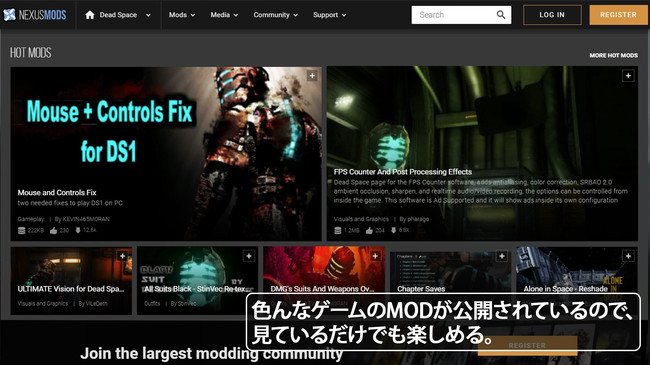Screen dimensions: 650x365
Task: Click the home icon beside Dead Space
Action: point(90,15)
